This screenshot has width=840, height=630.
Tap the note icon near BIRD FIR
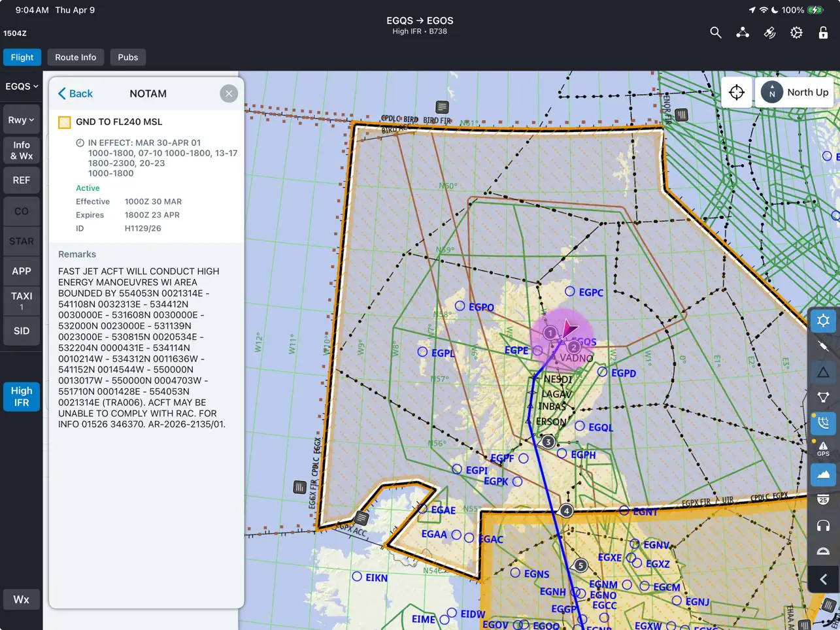tap(443, 107)
